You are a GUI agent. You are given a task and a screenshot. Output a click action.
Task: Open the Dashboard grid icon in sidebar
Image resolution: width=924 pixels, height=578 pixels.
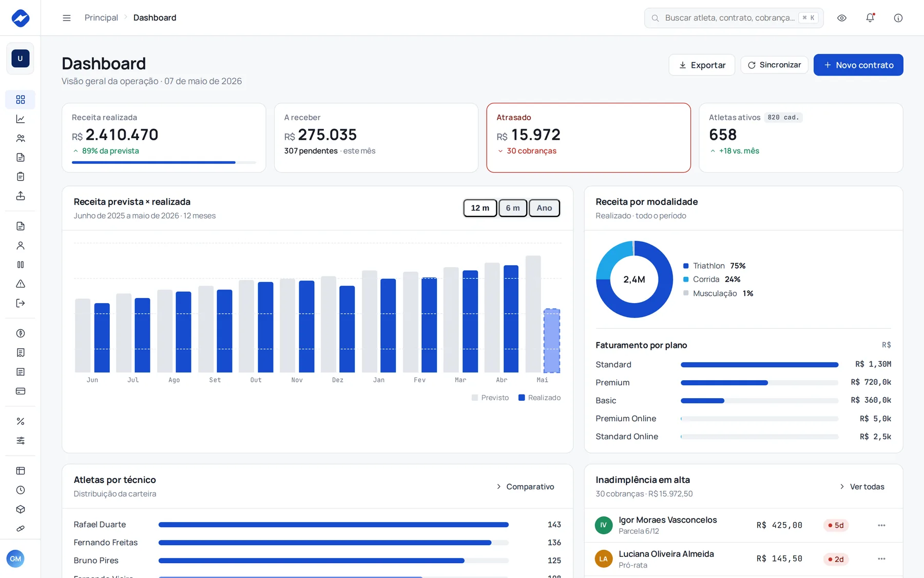[21, 100]
